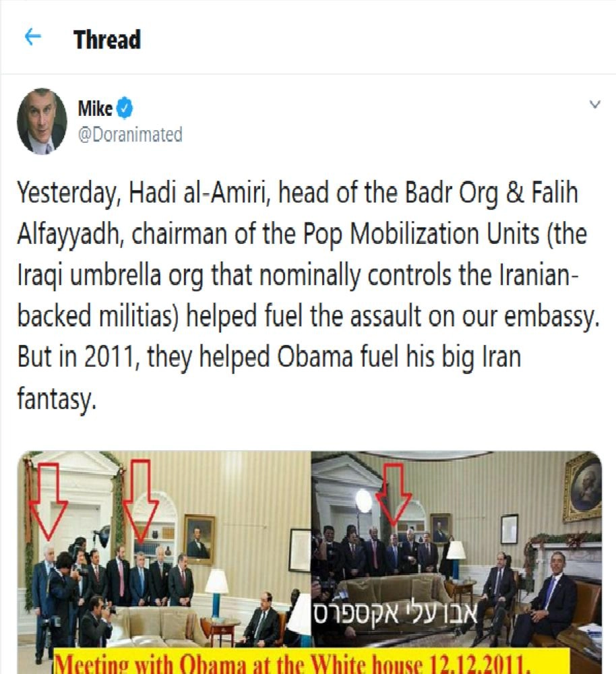The height and width of the screenshot is (674, 616).
Task: Click the tweet text starting with Yesterday
Action: [308, 296]
